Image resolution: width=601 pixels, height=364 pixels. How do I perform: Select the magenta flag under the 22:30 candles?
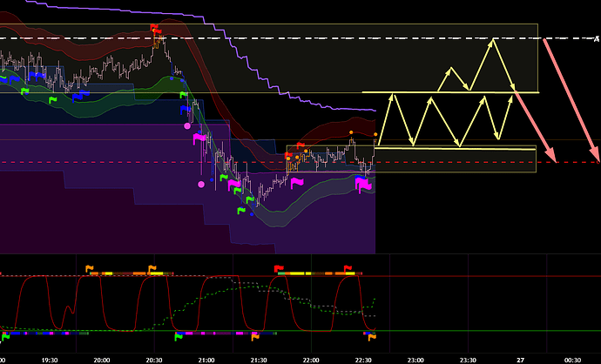(x=361, y=185)
